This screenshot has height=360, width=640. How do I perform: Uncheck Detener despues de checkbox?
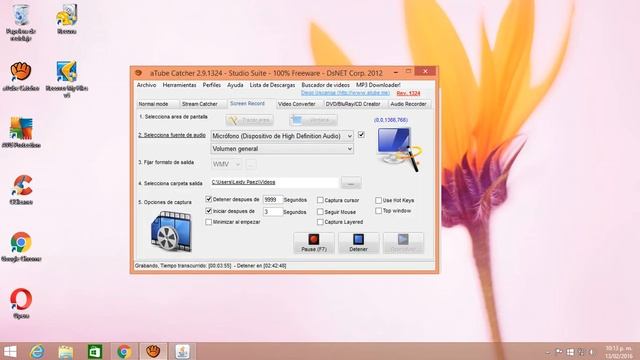point(209,199)
